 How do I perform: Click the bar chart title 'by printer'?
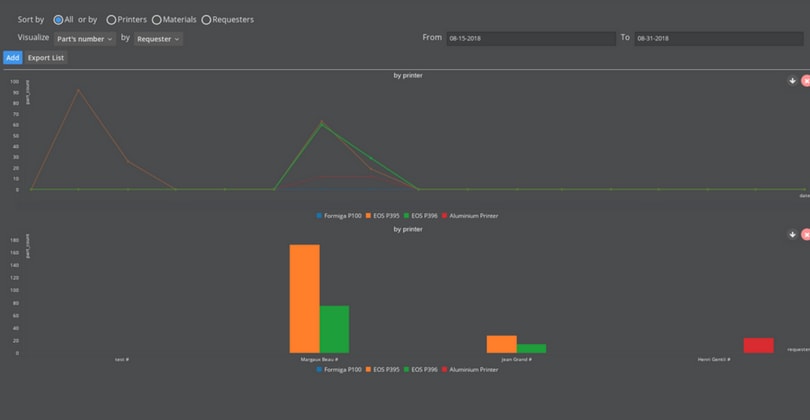pos(408,229)
